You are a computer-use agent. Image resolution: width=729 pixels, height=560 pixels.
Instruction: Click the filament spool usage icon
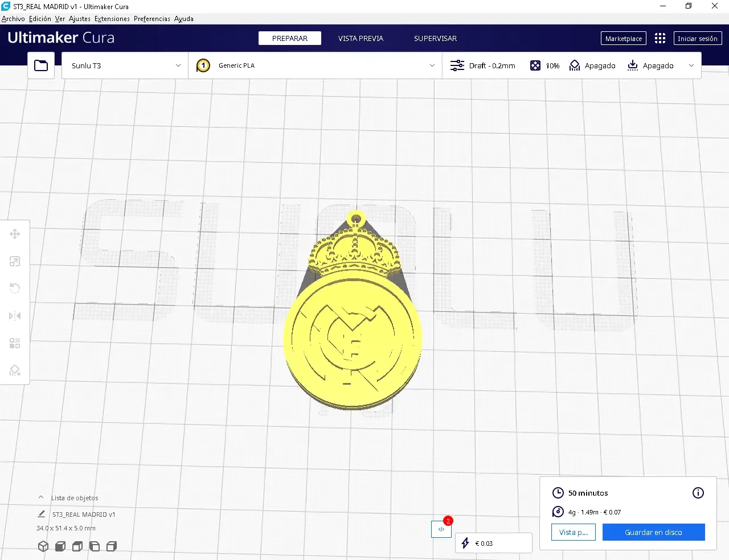(558, 512)
